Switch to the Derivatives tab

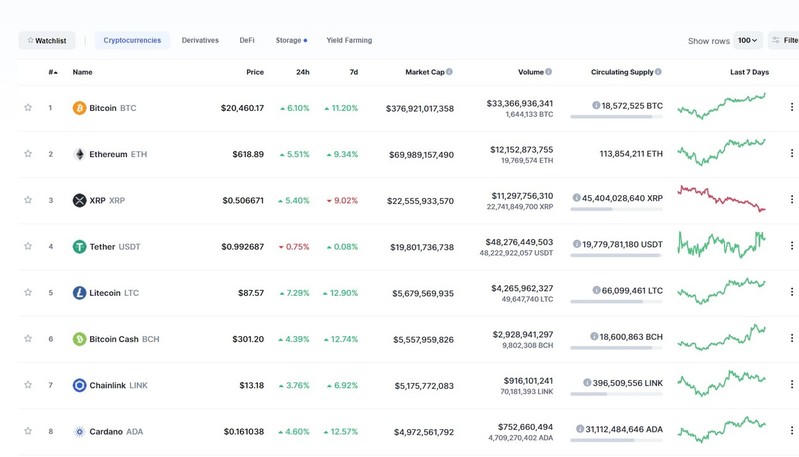point(200,41)
